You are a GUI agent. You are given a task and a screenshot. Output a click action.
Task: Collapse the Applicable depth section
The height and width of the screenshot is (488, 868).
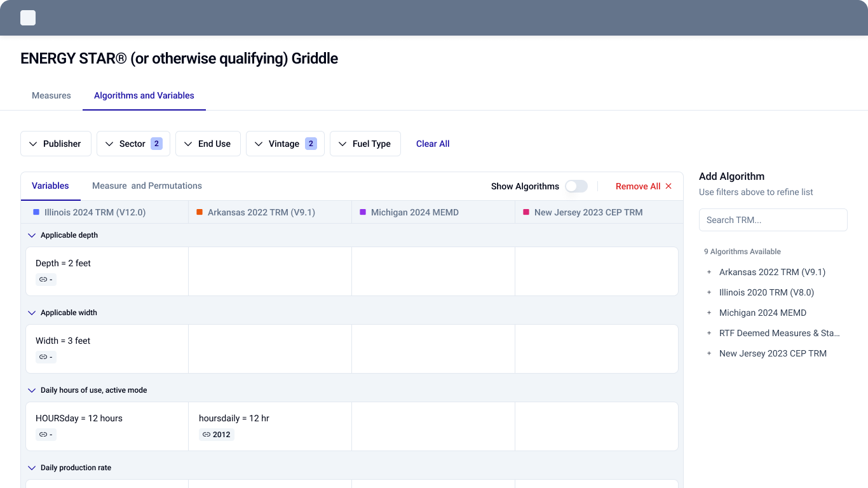(x=32, y=235)
